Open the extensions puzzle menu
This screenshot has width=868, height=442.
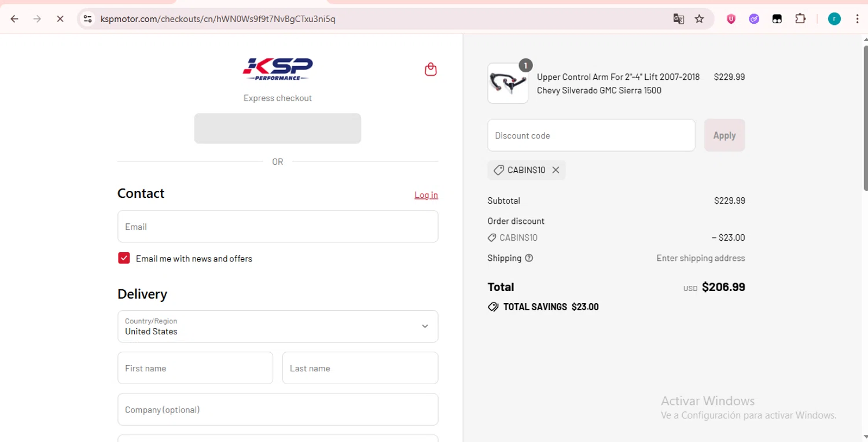click(x=800, y=19)
